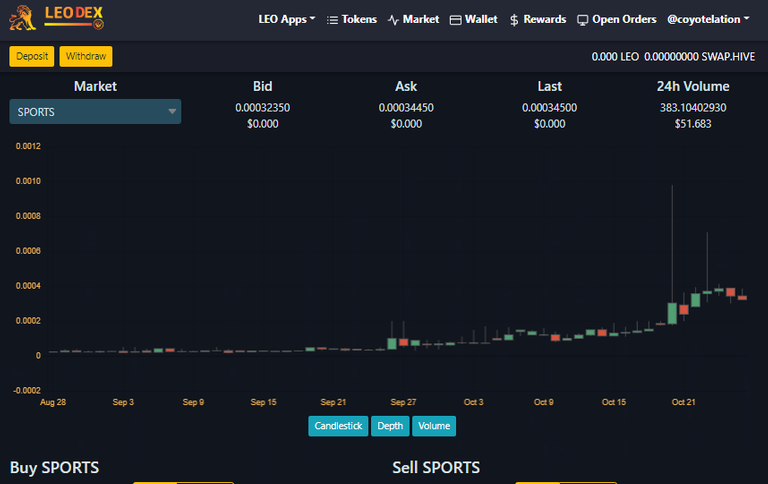Viewport: 768px width, 484px height.
Task: Click the Ask price 0.00034450
Action: [x=406, y=108]
